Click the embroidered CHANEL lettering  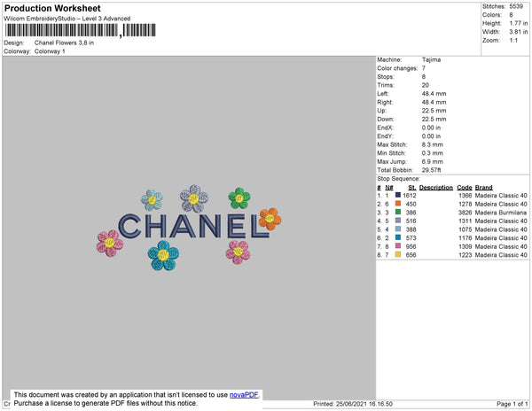point(194,226)
